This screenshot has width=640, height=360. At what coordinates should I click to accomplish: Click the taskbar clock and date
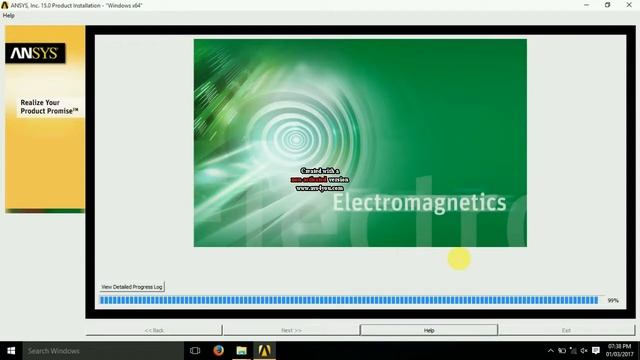click(619, 351)
